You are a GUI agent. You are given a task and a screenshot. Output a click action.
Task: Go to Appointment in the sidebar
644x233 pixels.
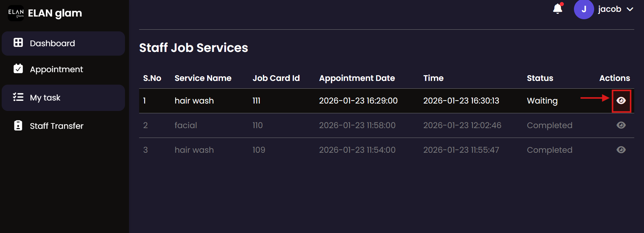(56, 69)
